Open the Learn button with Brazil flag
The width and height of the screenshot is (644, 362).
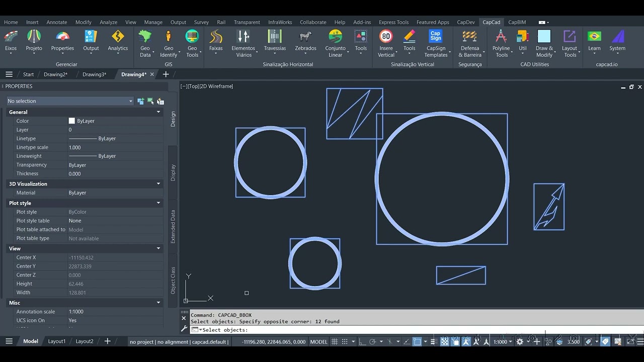(594, 41)
